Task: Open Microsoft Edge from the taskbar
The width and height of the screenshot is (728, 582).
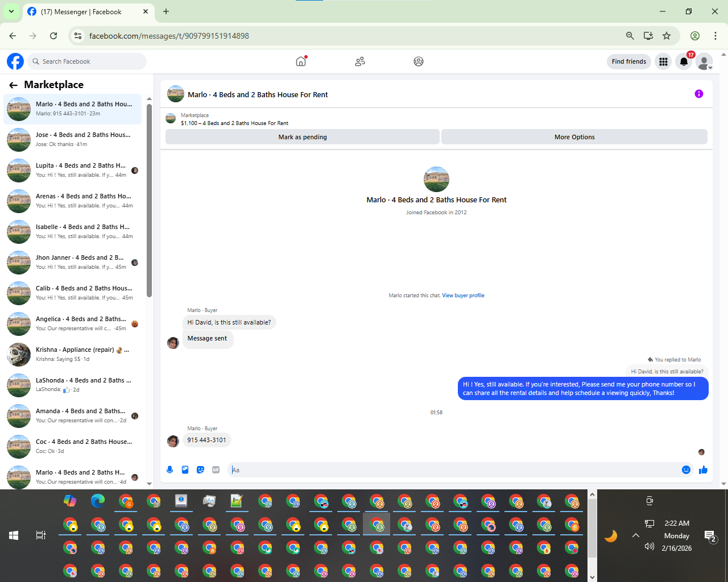Action: coord(98,501)
